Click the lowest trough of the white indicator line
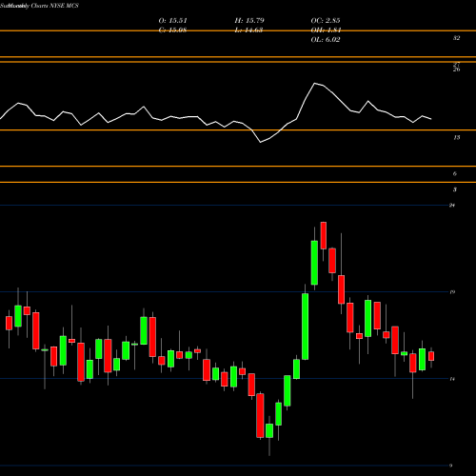The height and width of the screenshot is (476, 476). (x=261, y=142)
